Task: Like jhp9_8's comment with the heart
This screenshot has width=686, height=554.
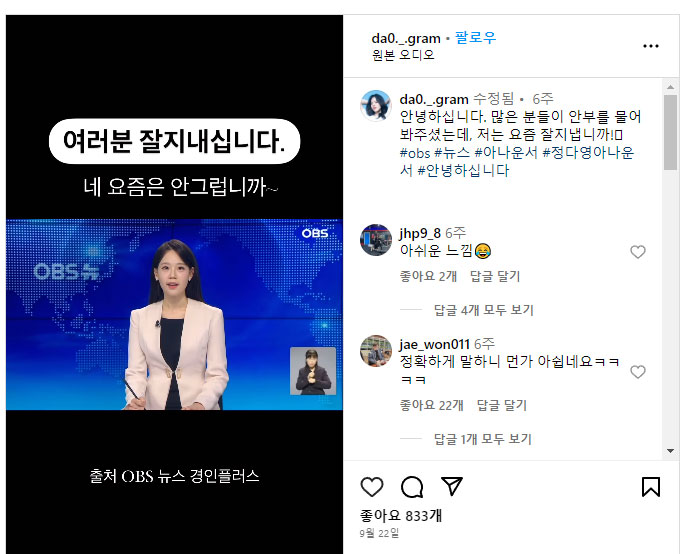Action: click(x=637, y=252)
